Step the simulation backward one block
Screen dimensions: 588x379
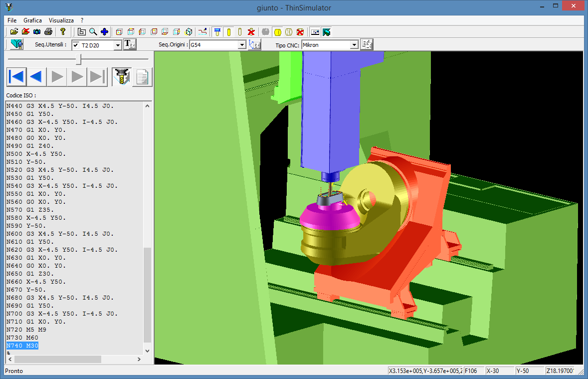click(x=36, y=77)
